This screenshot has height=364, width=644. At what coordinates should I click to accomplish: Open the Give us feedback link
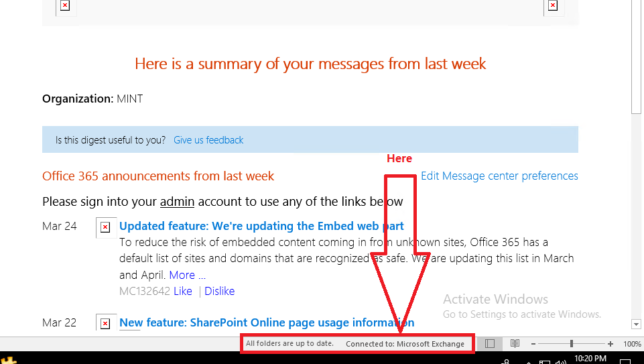[x=208, y=140]
